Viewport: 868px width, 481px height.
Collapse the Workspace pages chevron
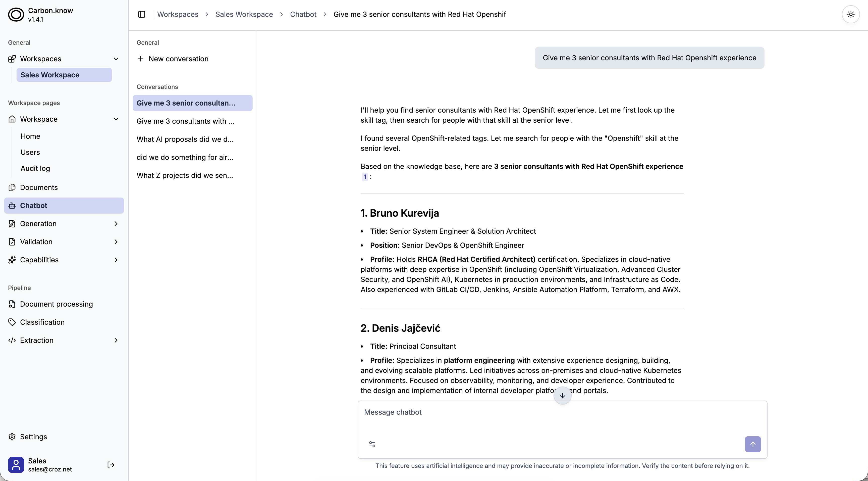[x=116, y=119]
